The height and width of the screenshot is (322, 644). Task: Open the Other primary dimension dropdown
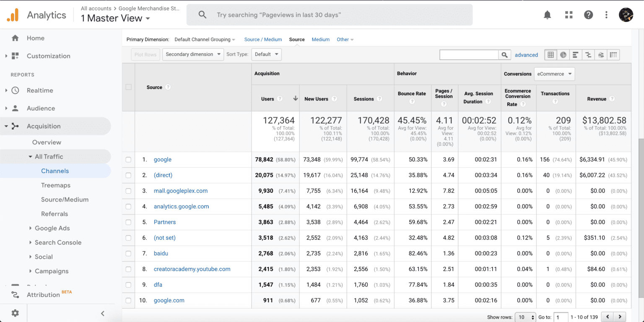tap(345, 39)
